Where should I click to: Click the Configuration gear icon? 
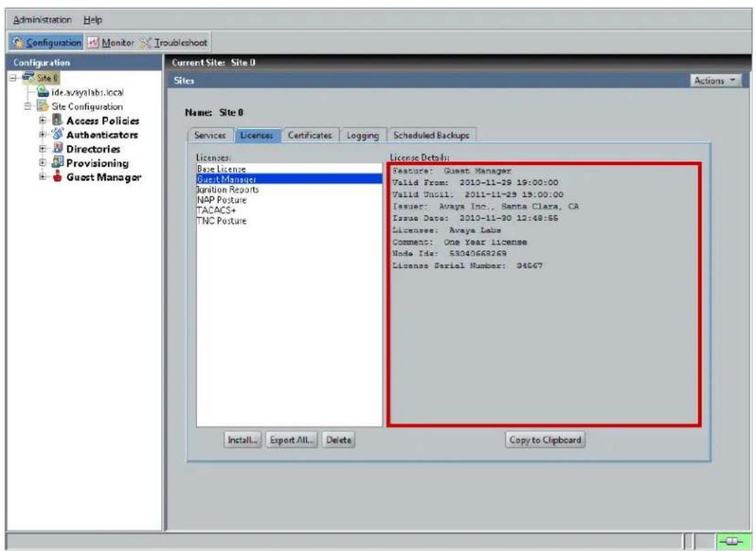tap(18, 42)
